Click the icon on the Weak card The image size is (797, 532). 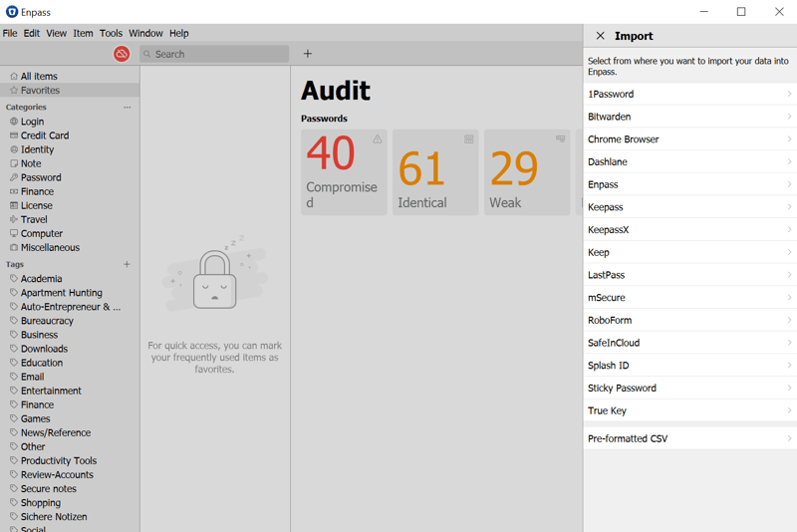click(x=560, y=138)
